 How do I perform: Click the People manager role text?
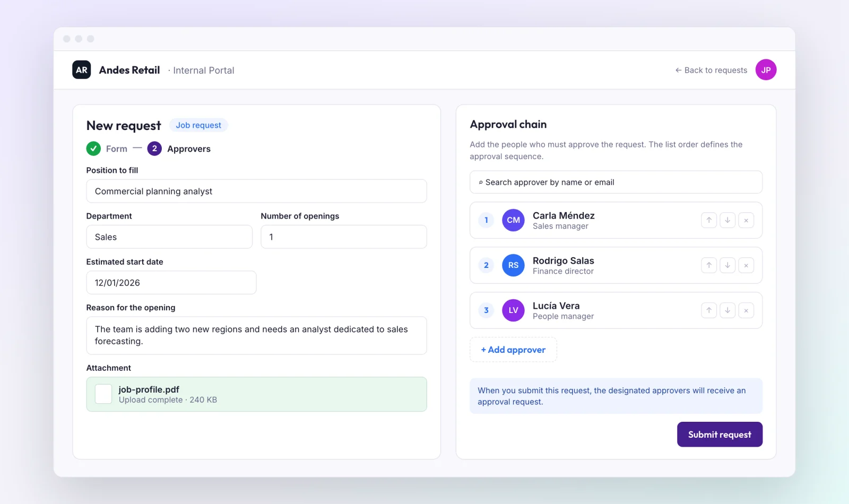(x=563, y=316)
